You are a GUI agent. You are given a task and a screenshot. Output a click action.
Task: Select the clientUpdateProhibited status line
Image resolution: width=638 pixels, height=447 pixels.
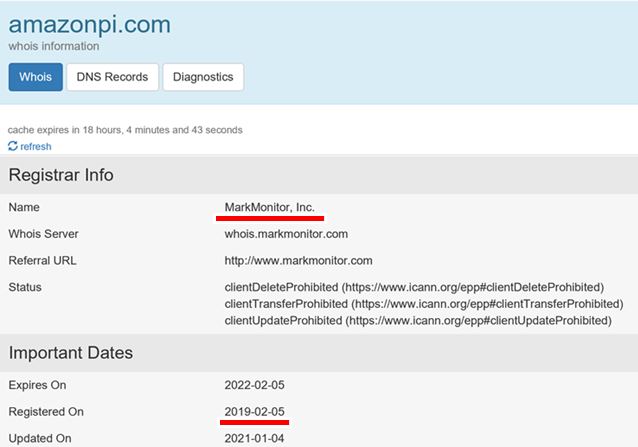pyautogui.click(x=418, y=321)
